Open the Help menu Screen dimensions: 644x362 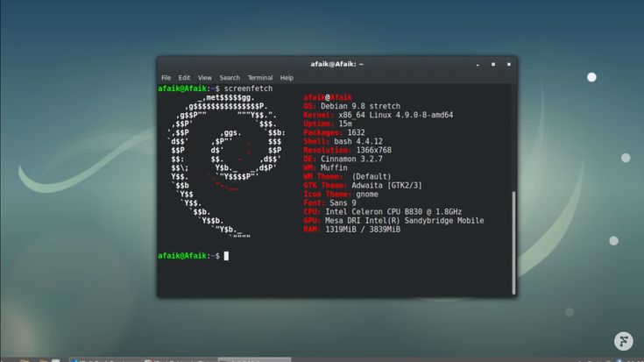click(x=287, y=78)
